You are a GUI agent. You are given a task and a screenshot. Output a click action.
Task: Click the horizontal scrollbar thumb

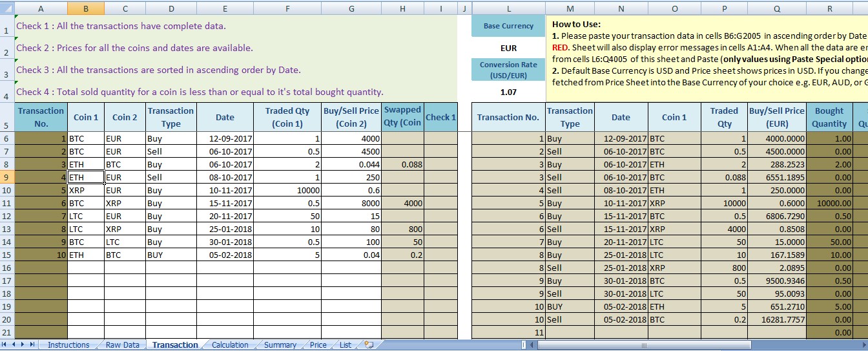pyautogui.click(x=643, y=345)
